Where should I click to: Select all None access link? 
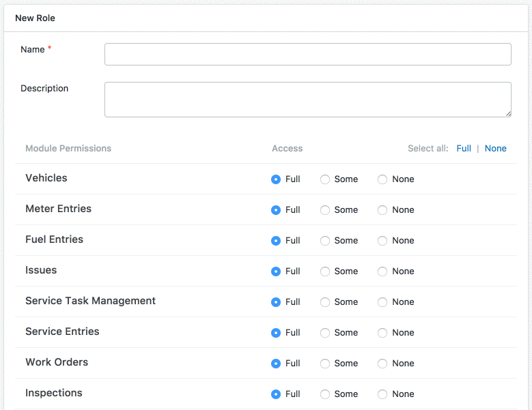pos(495,149)
